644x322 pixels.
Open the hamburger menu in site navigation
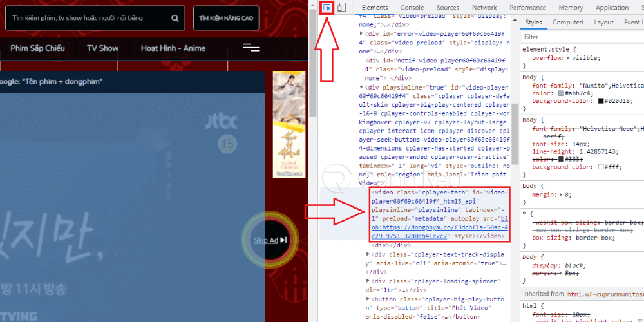251,48
